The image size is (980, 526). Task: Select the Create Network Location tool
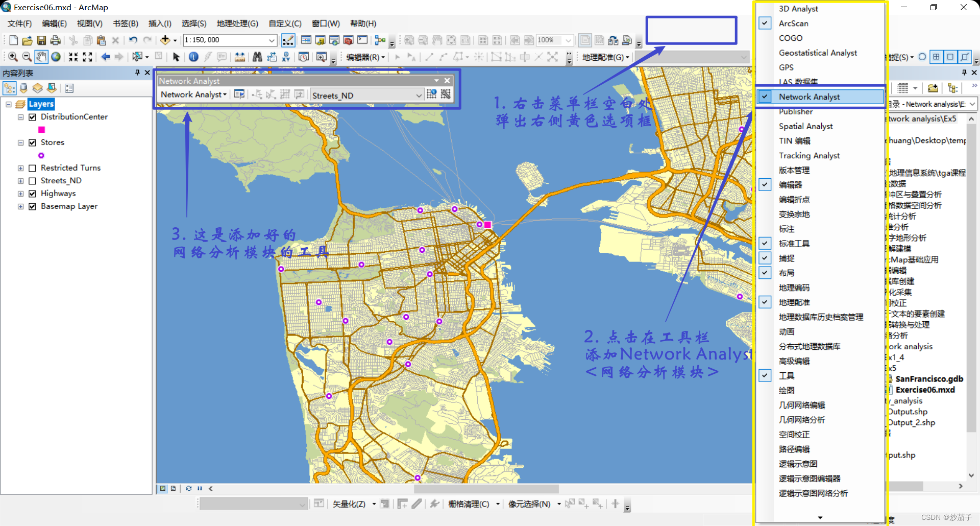(x=257, y=94)
